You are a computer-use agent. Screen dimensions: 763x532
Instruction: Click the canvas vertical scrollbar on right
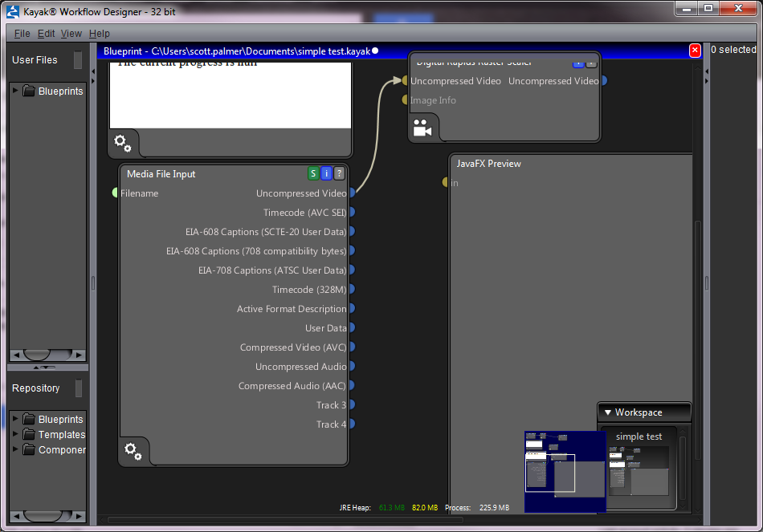(698, 340)
